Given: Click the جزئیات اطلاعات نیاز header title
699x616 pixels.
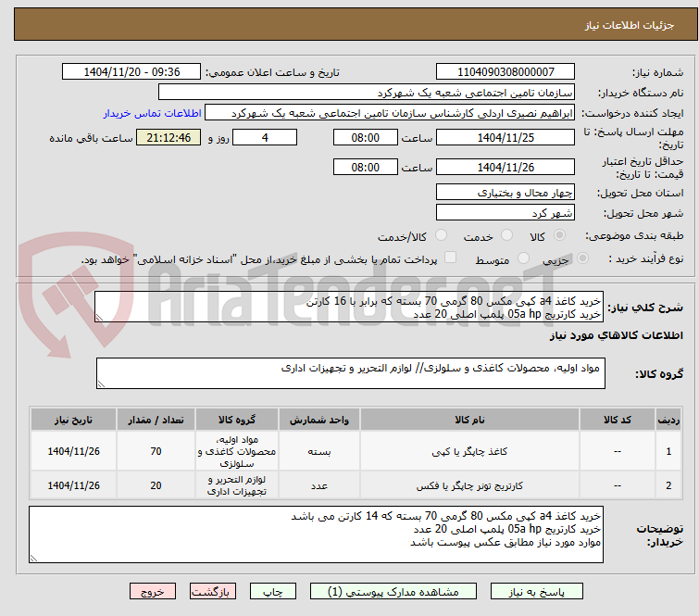Looking at the screenshot, I should [630, 25].
